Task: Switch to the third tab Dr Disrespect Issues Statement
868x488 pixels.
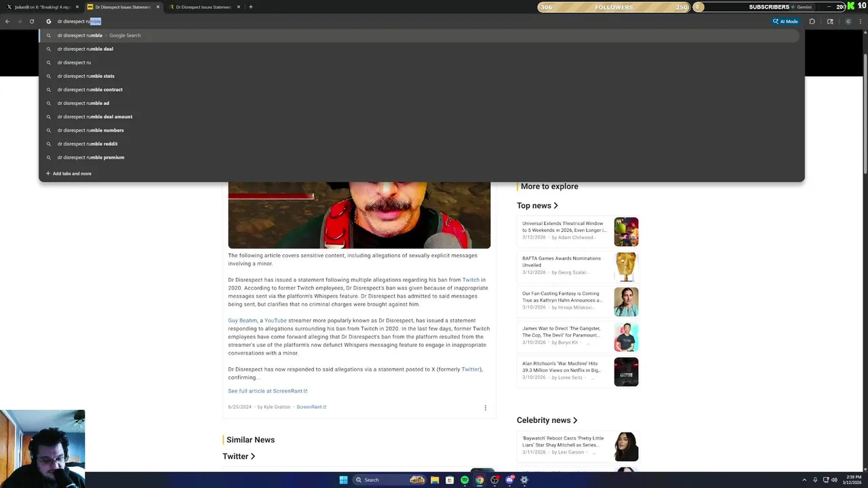Action: 203,7
